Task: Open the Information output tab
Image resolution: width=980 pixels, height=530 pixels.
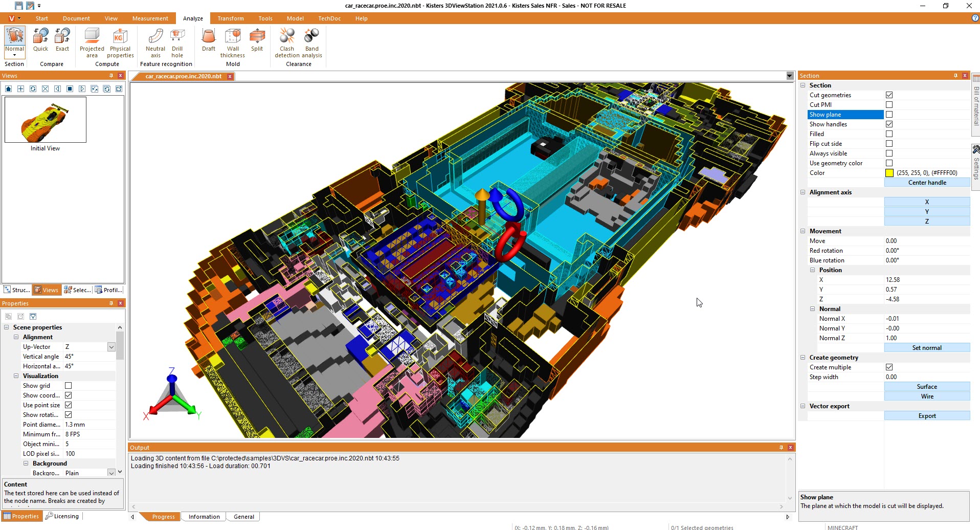Action: [204, 517]
